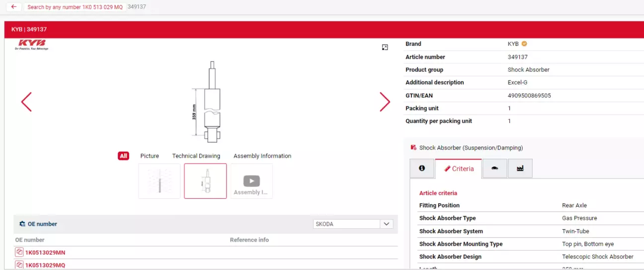
Task: Select the Criteria tab
Action: 458,169
